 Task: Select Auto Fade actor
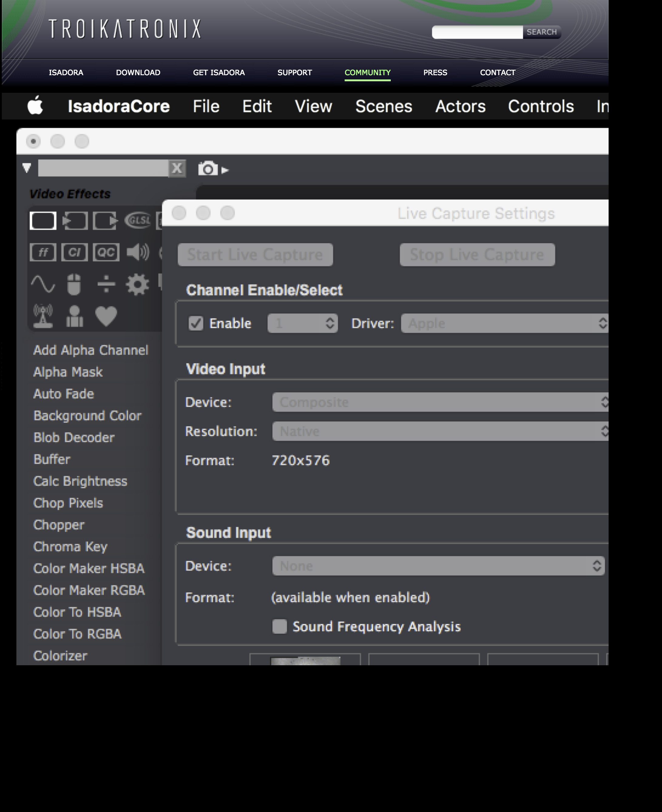point(64,393)
